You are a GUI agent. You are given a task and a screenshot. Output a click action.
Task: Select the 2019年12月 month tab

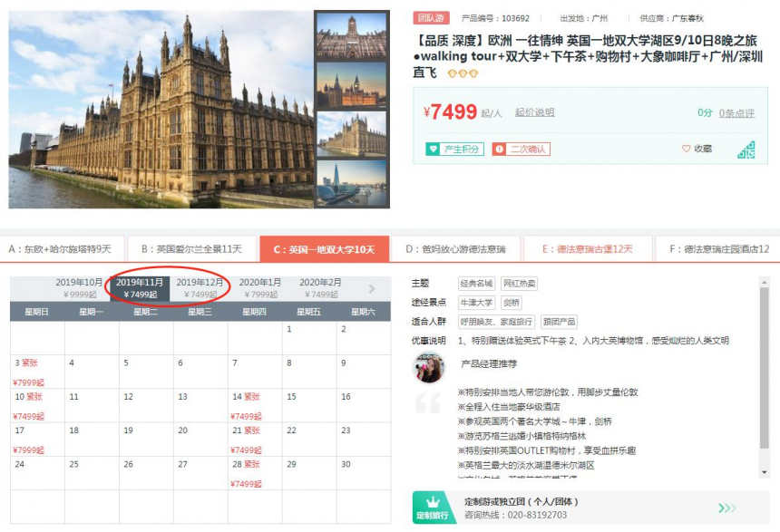click(x=200, y=288)
